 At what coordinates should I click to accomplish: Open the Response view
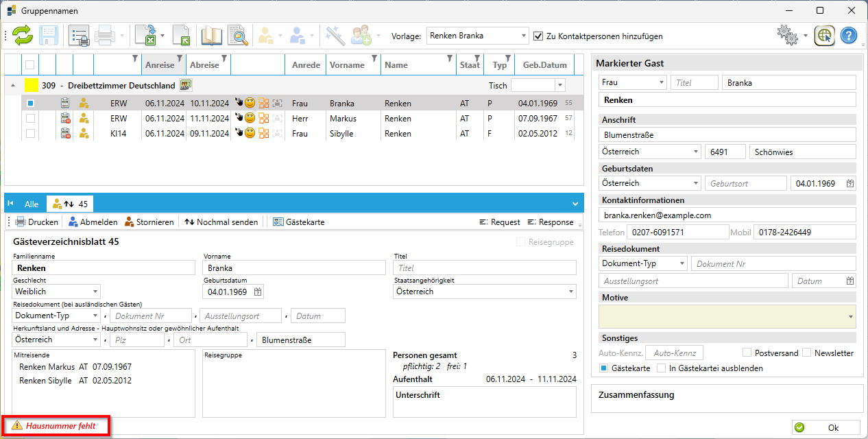[x=550, y=222]
